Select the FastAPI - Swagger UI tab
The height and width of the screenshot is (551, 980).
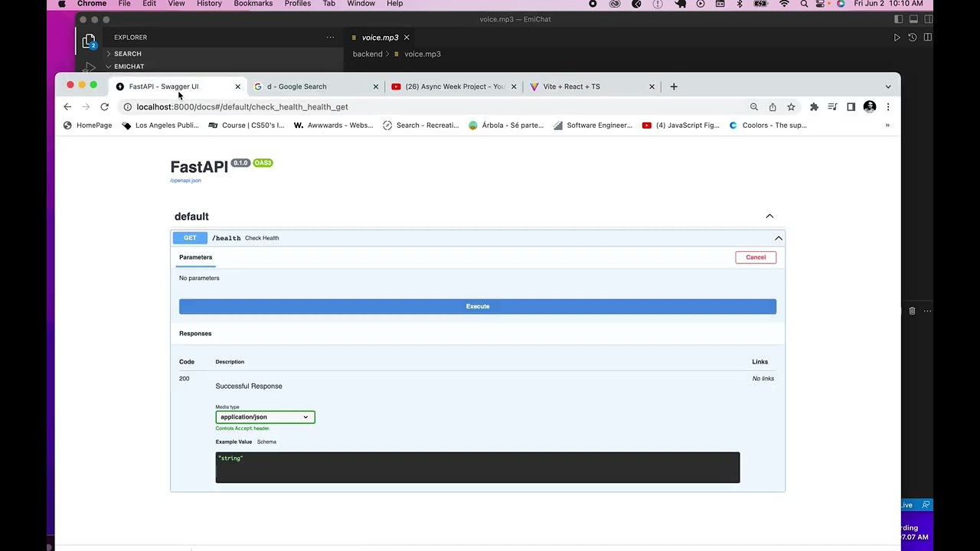tap(177, 86)
